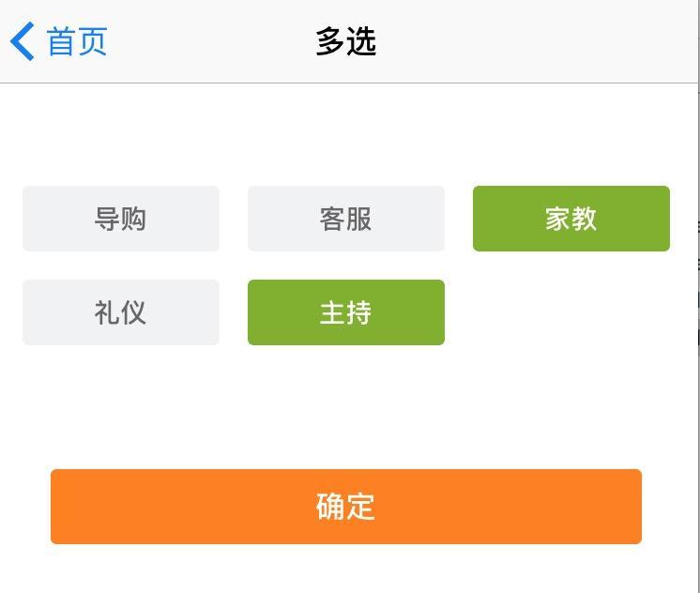
Task: Toggle the 客服 chip on
Action: pos(346,219)
